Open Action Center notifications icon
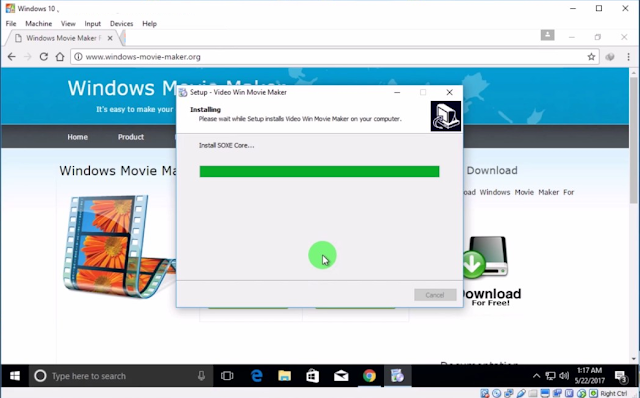 [621, 376]
